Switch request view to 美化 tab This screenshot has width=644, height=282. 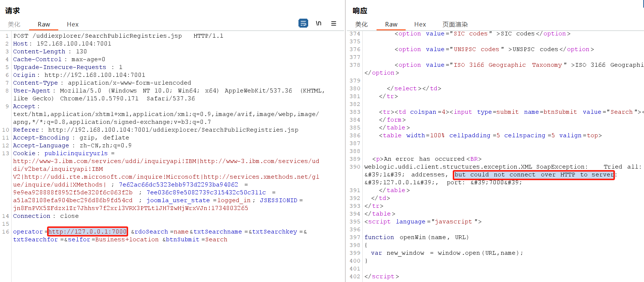click(x=14, y=24)
